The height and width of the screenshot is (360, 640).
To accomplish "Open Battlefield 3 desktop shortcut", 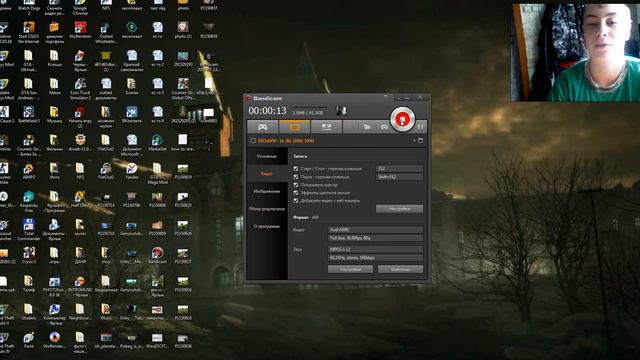I will coord(29,114).
